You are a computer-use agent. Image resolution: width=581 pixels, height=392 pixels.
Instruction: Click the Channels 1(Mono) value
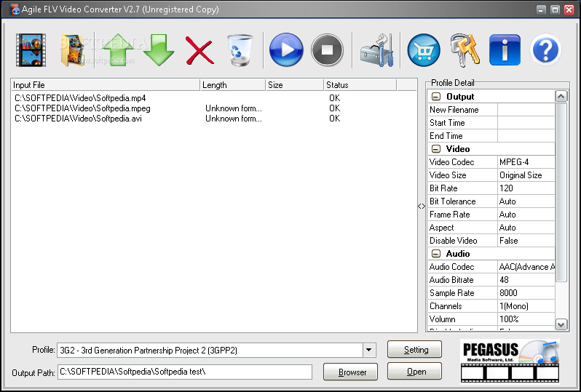(x=526, y=306)
